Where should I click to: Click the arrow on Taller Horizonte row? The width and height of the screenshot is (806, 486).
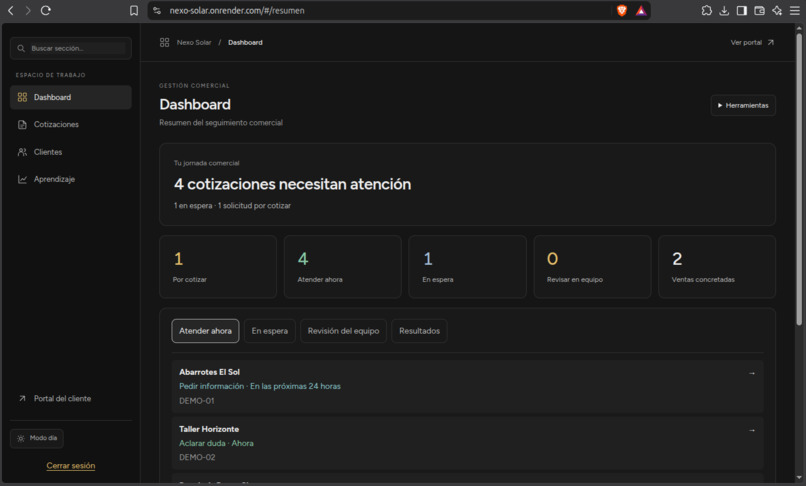752,430
